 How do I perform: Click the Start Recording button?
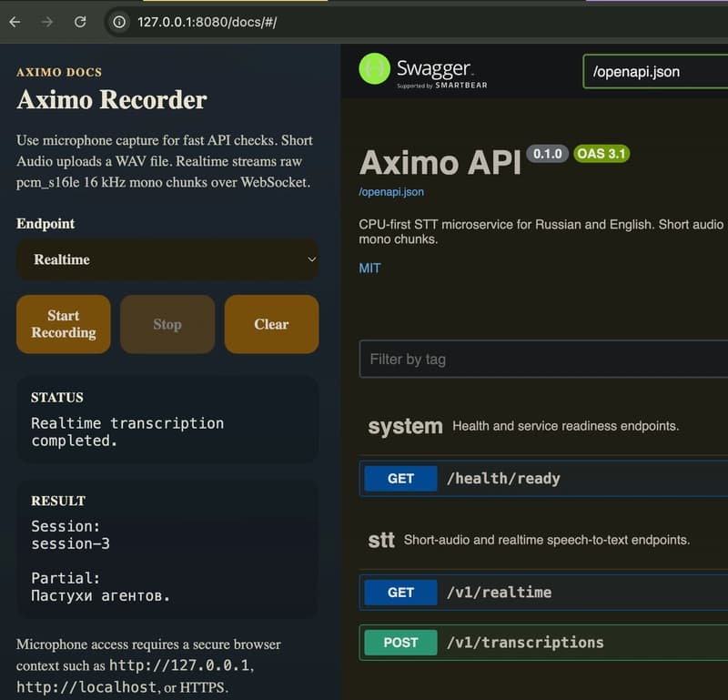click(63, 323)
